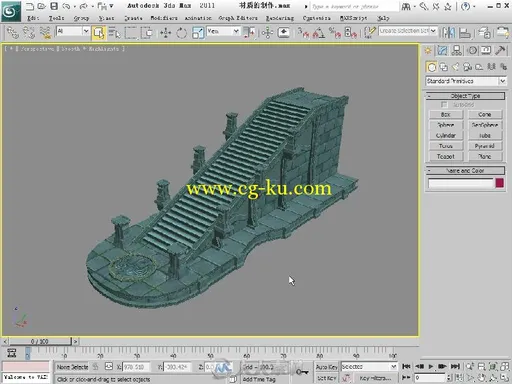
Task: Click the Align tool icon
Action: tap(465, 33)
